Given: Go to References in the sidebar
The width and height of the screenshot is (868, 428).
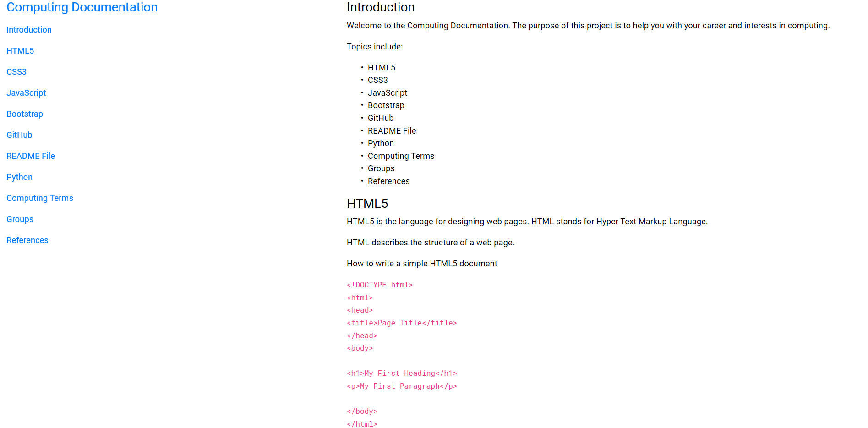Looking at the screenshot, I should (27, 240).
